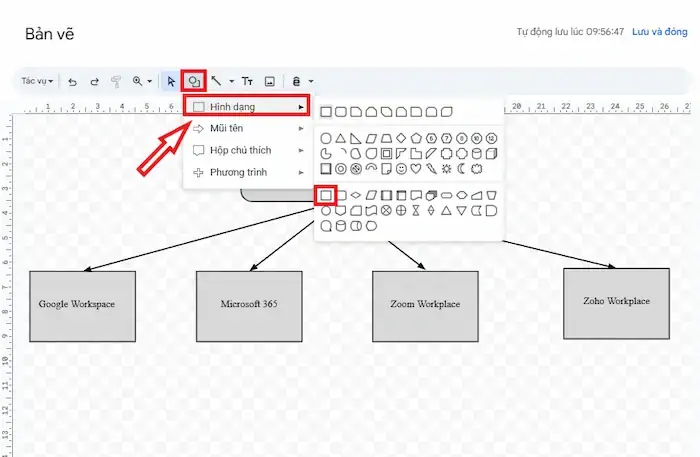Choose the 3D cube shape

491,154
